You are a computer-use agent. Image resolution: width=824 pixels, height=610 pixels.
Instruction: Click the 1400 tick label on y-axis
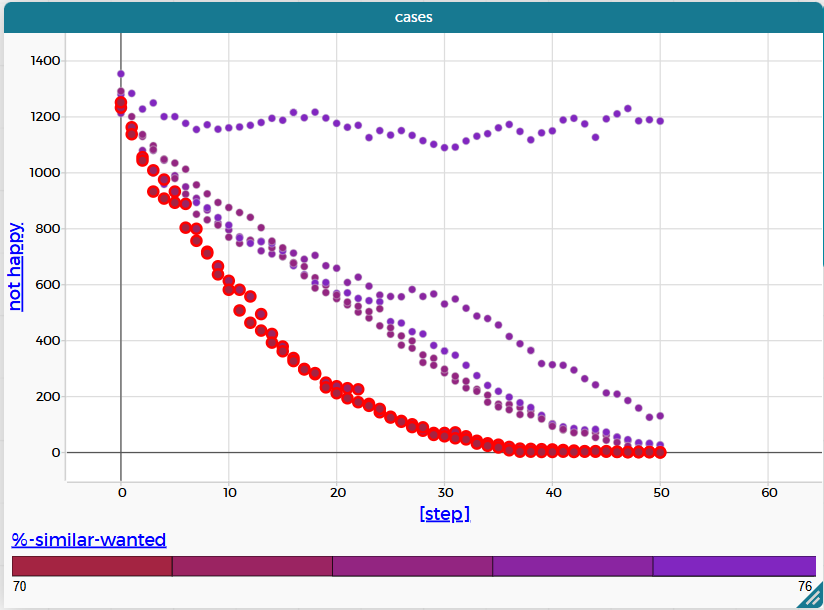tap(42, 61)
